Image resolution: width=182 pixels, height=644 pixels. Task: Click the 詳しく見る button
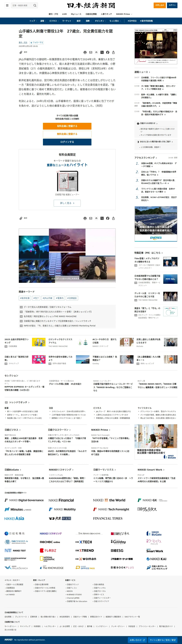pos(67,203)
